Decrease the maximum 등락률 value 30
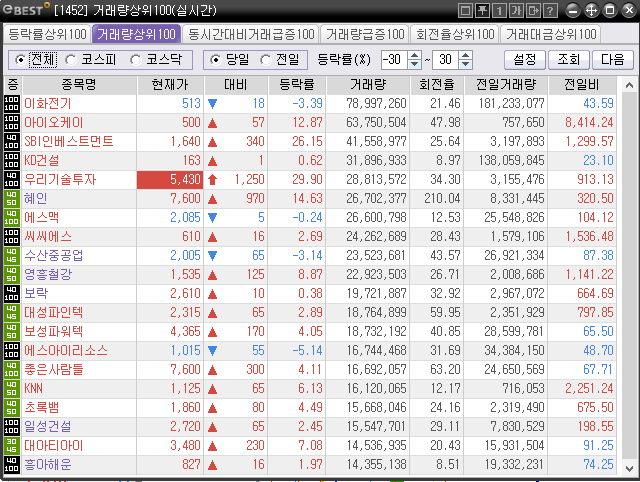The image size is (640, 482). tap(466, 64)
